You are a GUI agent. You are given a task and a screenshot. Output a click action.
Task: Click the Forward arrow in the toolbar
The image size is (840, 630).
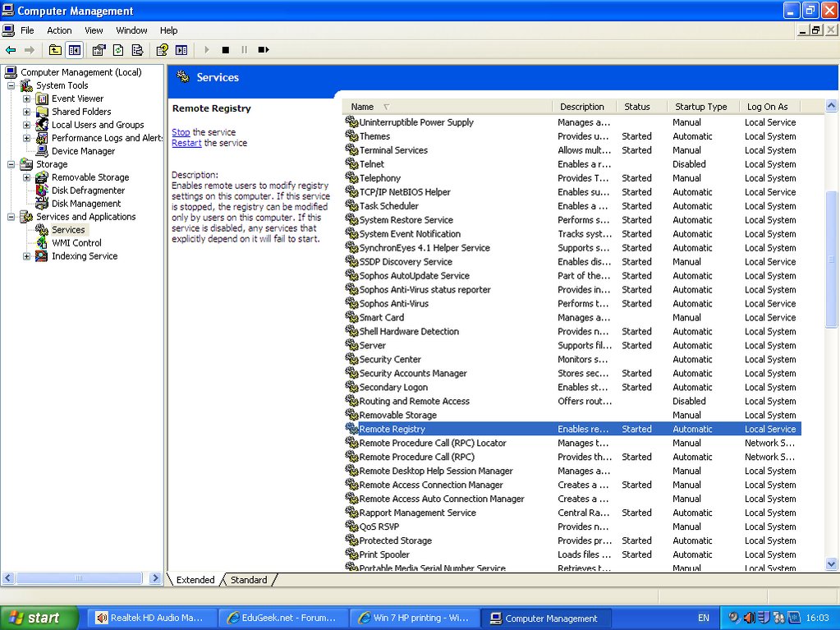click(30, 50)
